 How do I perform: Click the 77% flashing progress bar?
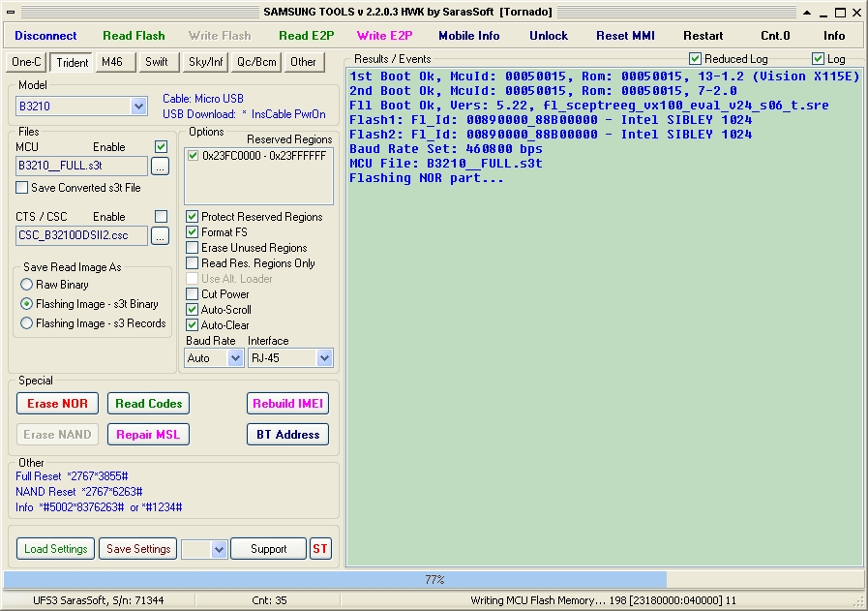click(x=434, y=580)
